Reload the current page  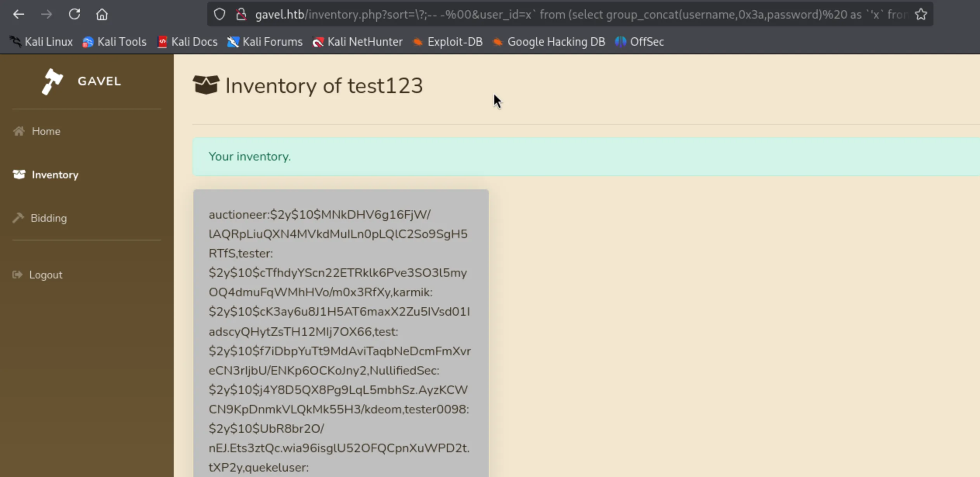74,15
